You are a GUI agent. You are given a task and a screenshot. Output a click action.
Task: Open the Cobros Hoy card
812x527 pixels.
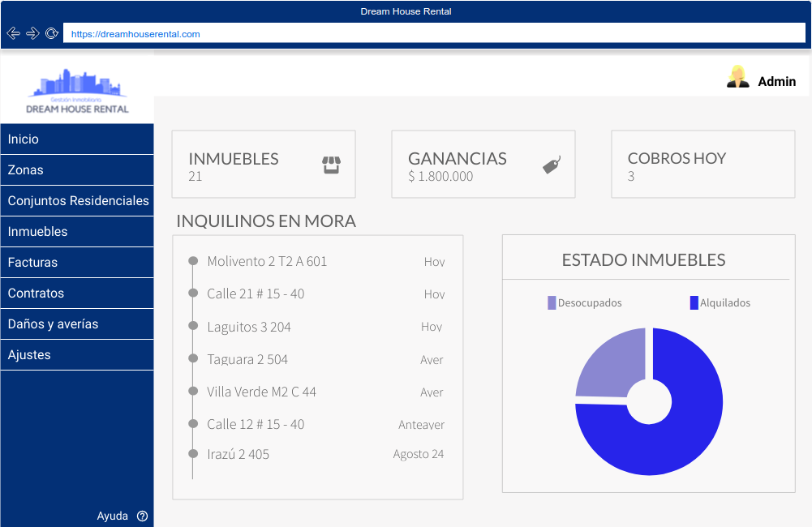[702, 165]
